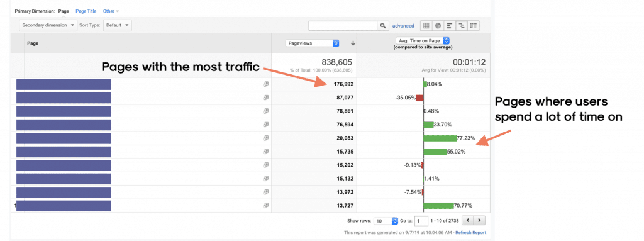The width and height of the screenshot is (644, 241).
Task: Switch to pie chart percentage view
Action: pyautogui.click(x=438, y=26)
